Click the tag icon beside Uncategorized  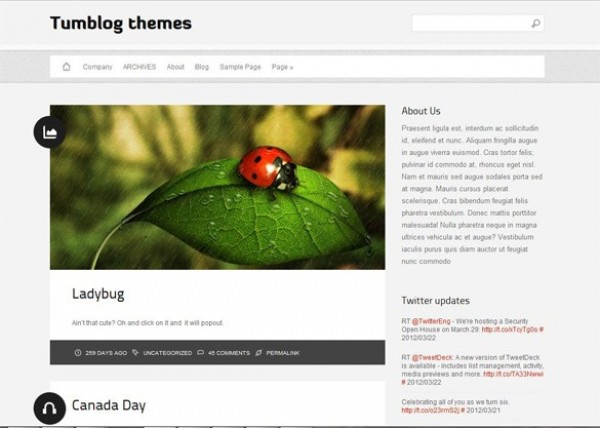pos(135,353)
